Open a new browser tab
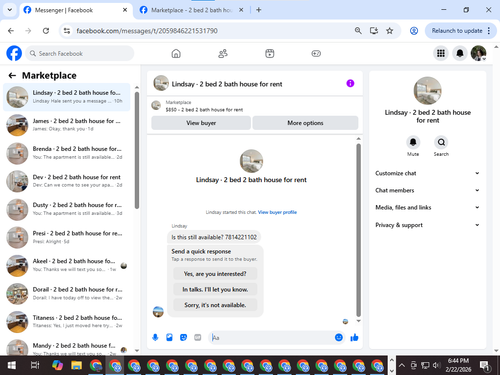500x375 pixels. [259, 10]
